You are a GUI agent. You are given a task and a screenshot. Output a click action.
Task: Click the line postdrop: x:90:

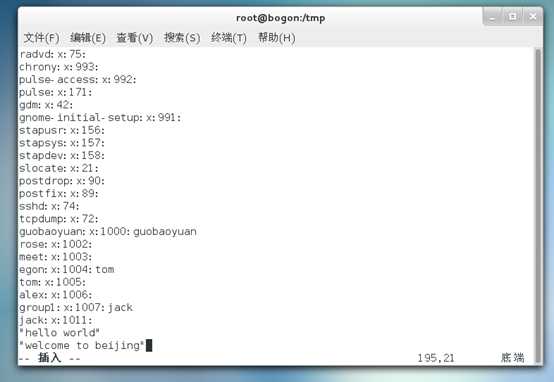pos(62,181)
